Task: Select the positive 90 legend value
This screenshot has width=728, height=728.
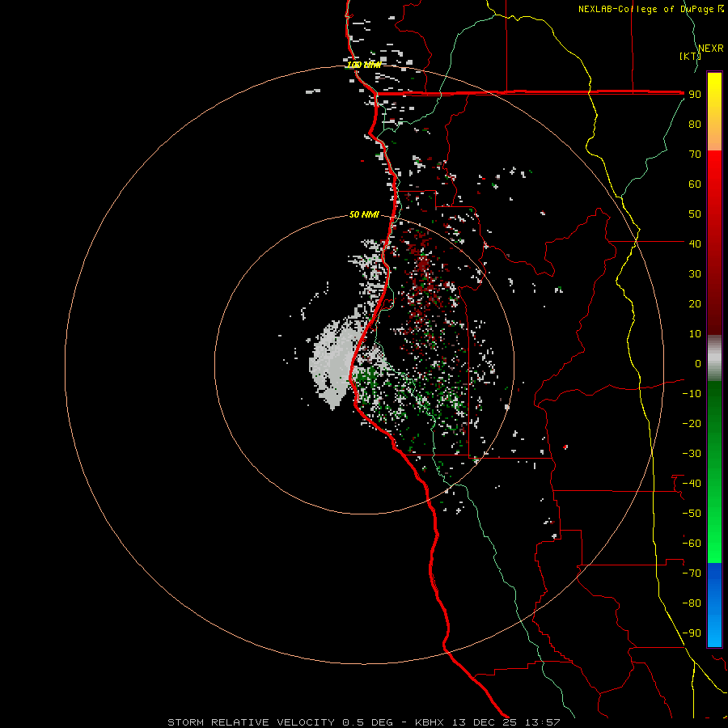Action: pyautogui.click(x=695, y=95)
